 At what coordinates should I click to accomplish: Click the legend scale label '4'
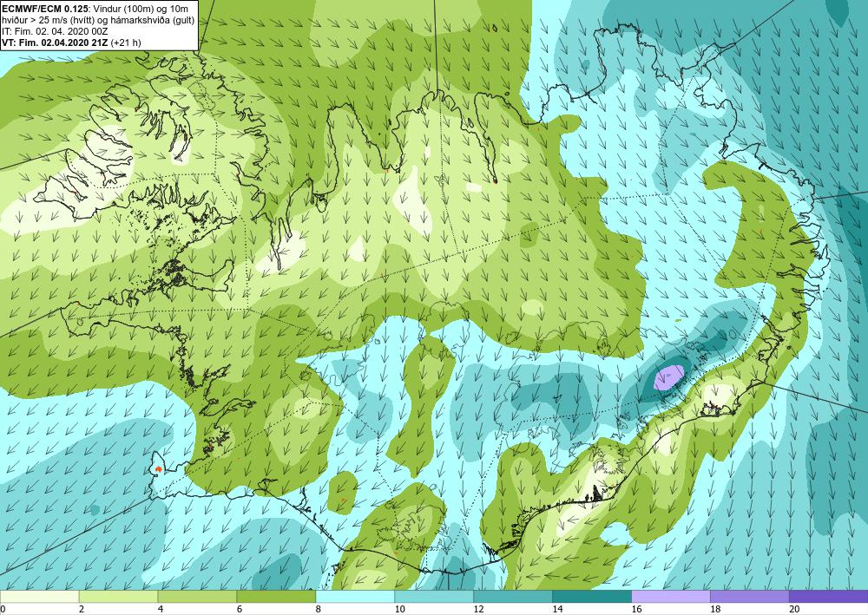[161, 610]
